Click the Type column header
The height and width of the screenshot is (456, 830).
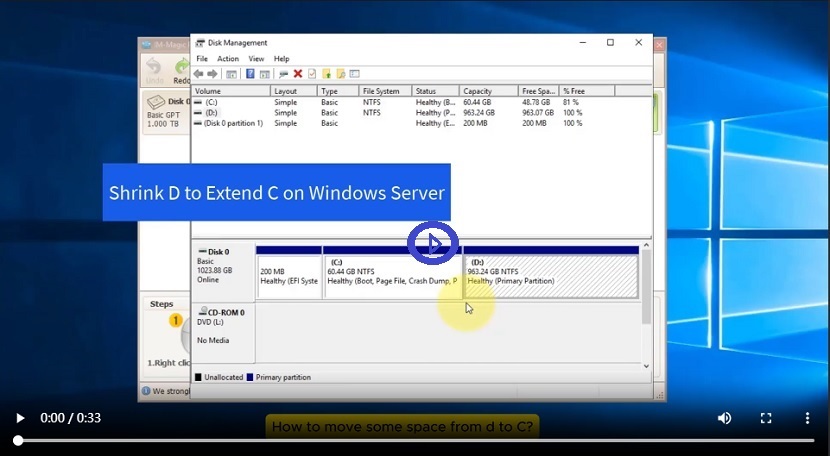point(338,91)
